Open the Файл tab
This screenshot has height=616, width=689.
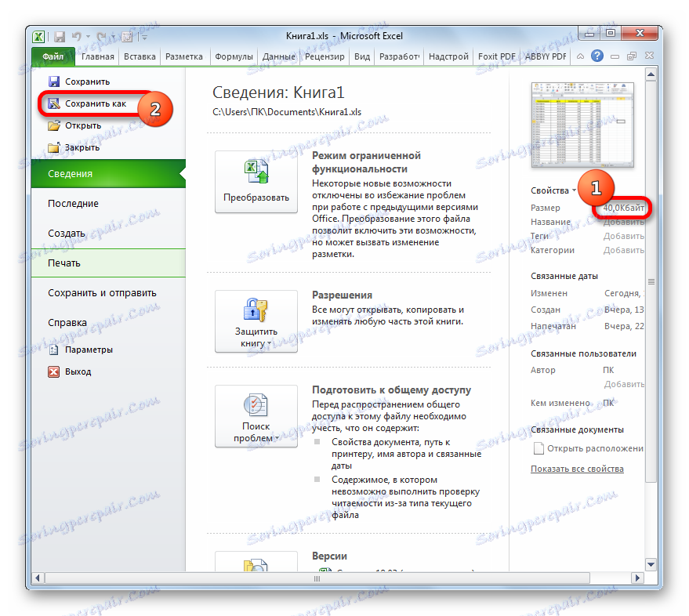(53, 56)
